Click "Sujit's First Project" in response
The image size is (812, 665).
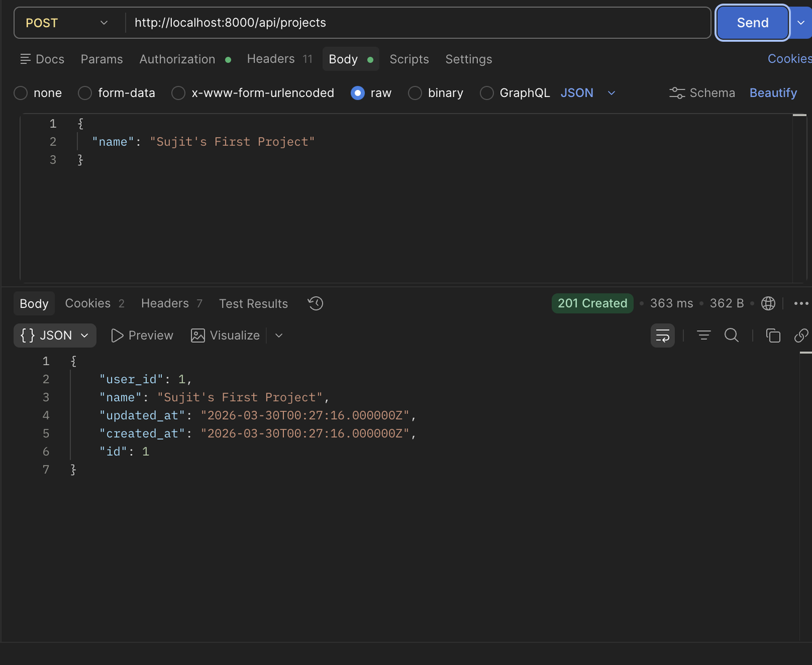[x=240, y=397]
